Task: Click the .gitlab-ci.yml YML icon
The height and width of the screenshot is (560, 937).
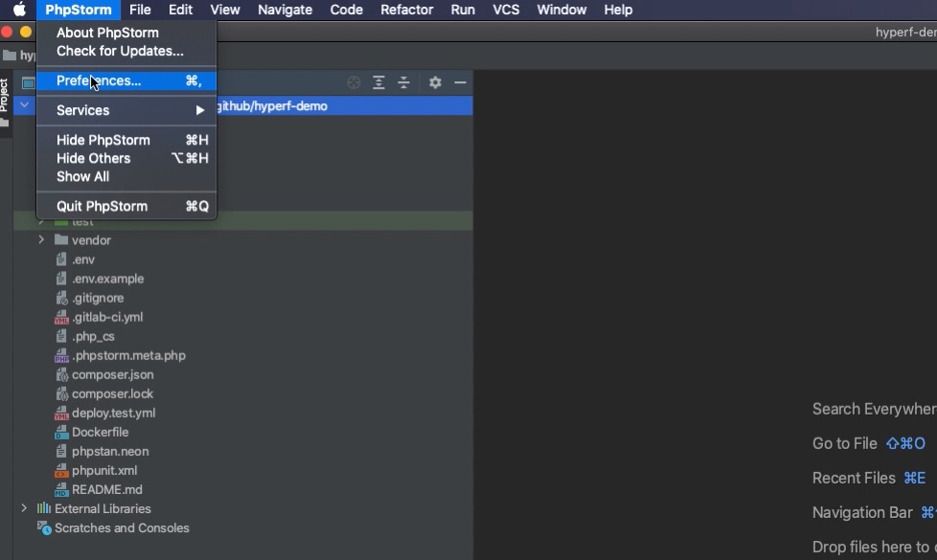Action: click(61, 317)
